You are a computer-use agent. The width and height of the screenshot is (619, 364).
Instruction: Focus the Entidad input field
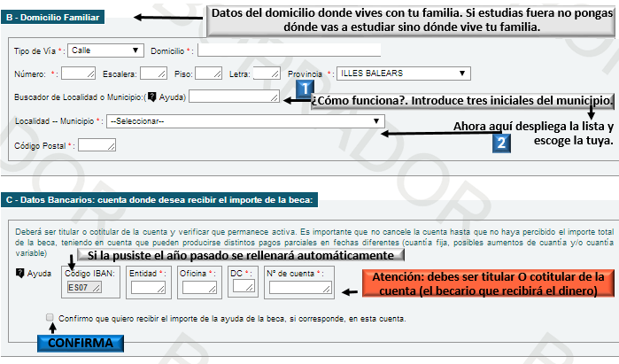[148, 288]
